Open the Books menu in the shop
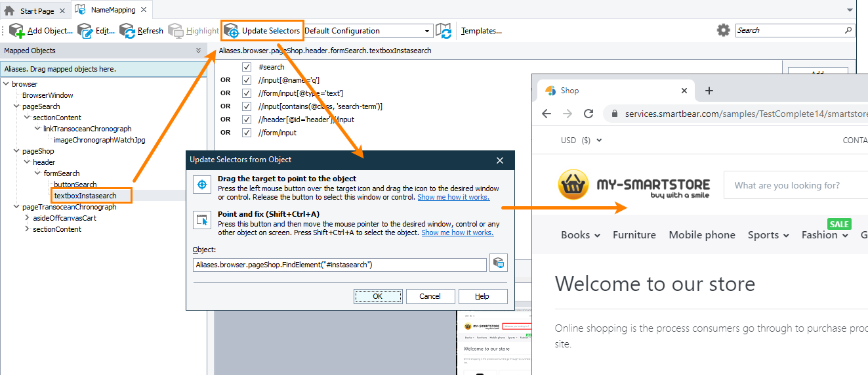Screen dimensions: 868x375 click(581, 234)
